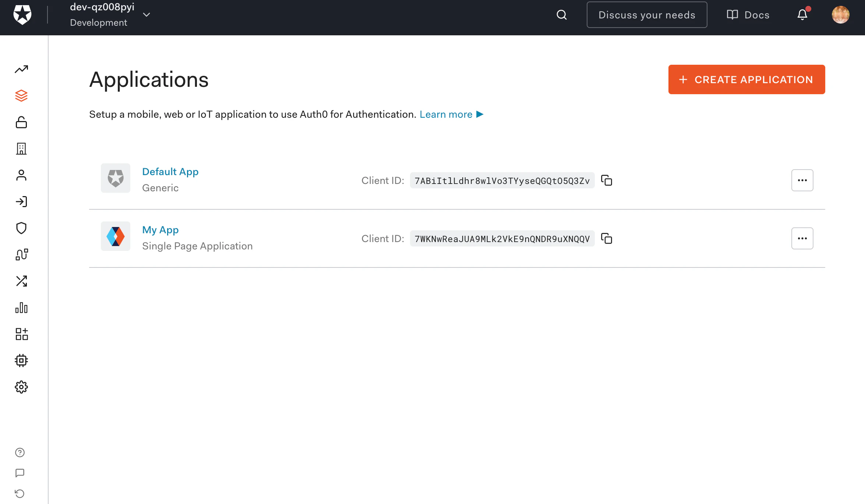Viewport: 865px width, 504px height.
Task: Copy the My App client ID
Action: point(607,238)
